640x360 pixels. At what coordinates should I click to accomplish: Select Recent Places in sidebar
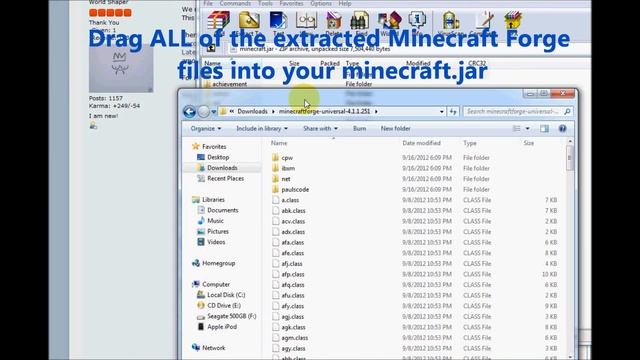[225, 178]
